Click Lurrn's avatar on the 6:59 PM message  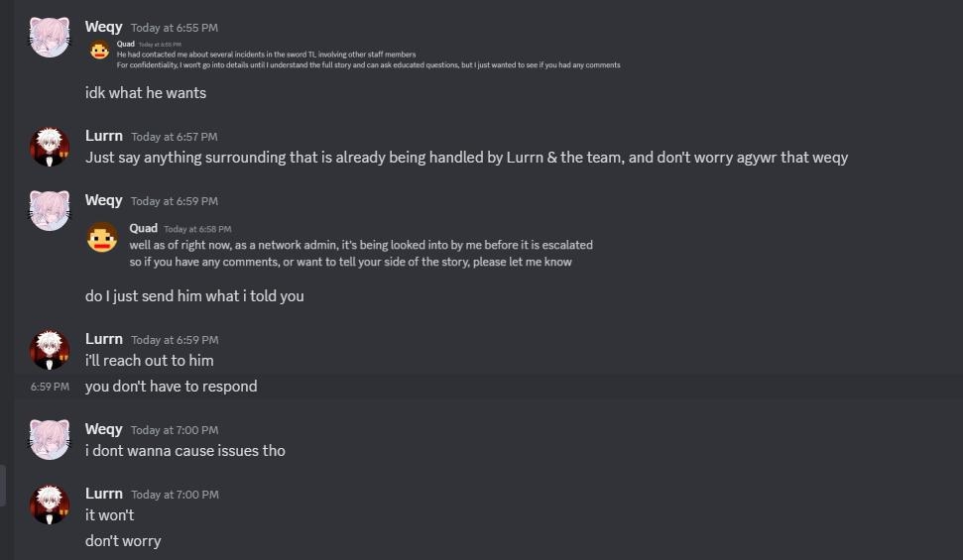click(50, 349)
